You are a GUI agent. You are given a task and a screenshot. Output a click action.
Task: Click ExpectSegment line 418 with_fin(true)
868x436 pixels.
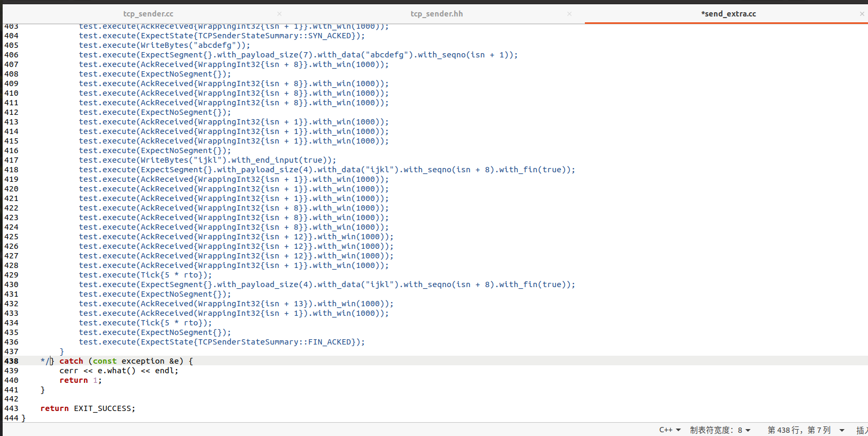(x=327, y=170)
